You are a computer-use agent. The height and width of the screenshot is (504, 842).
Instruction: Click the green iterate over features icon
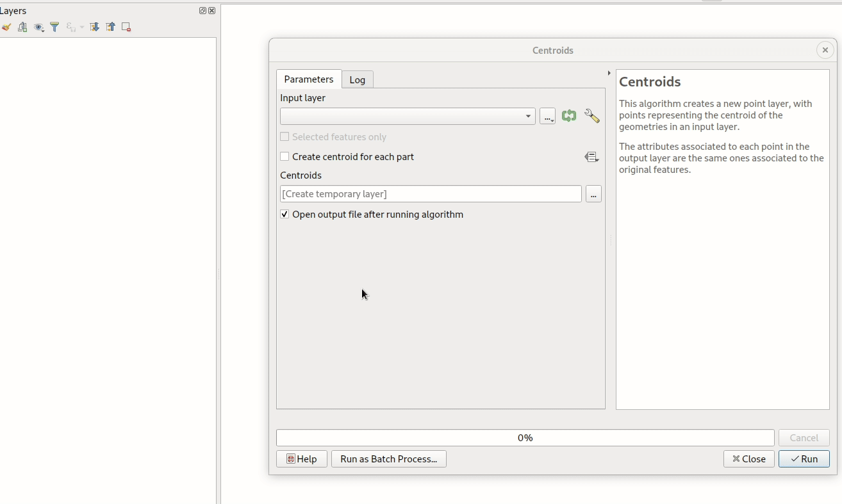click(x=568, y=116)
